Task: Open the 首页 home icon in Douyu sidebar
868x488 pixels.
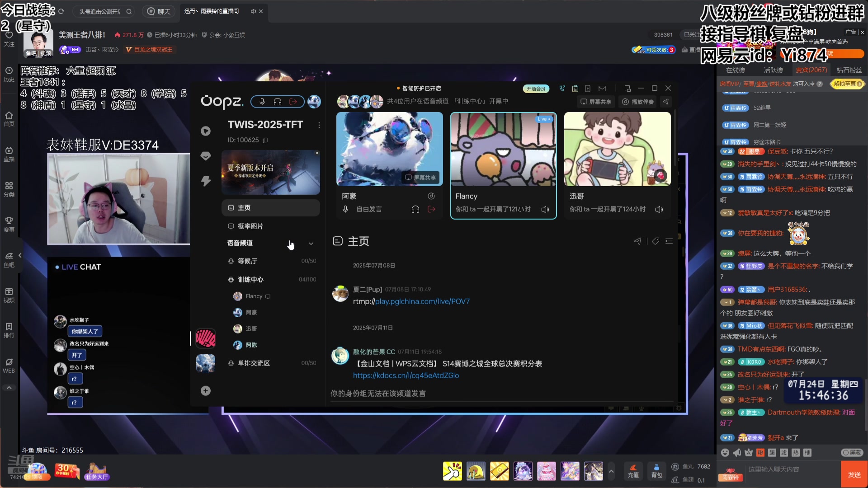Action: click(9, 119)
